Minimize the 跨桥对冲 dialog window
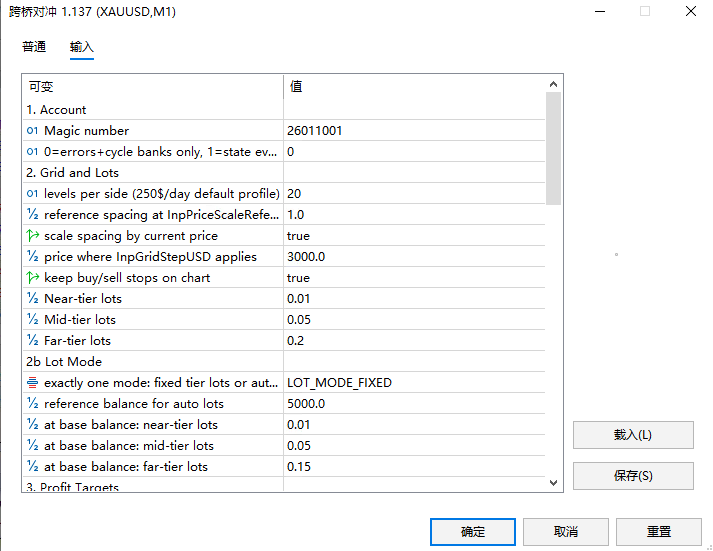 600,11
